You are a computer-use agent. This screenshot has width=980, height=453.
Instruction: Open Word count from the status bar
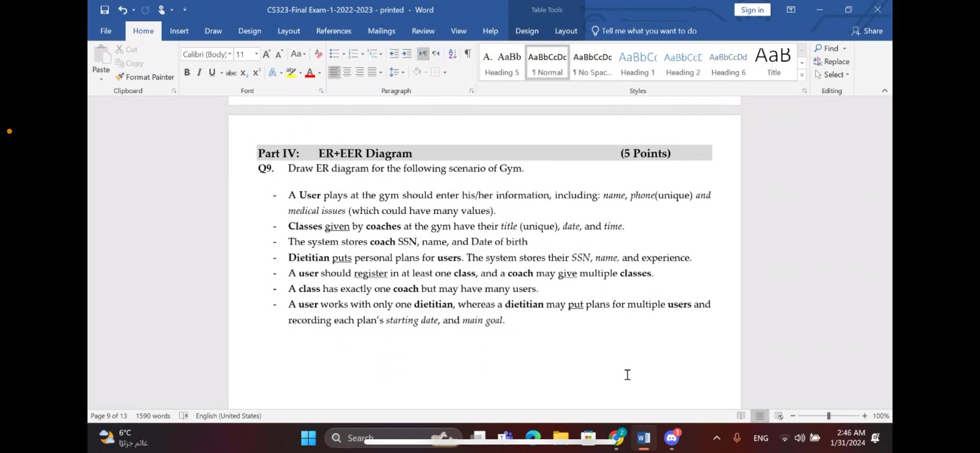[x=153, y=416]
